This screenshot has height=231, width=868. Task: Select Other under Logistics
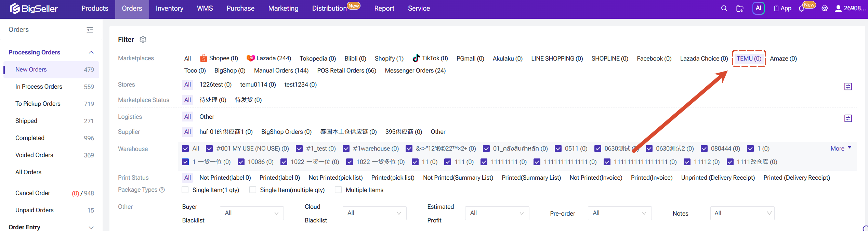pos(207,117)
